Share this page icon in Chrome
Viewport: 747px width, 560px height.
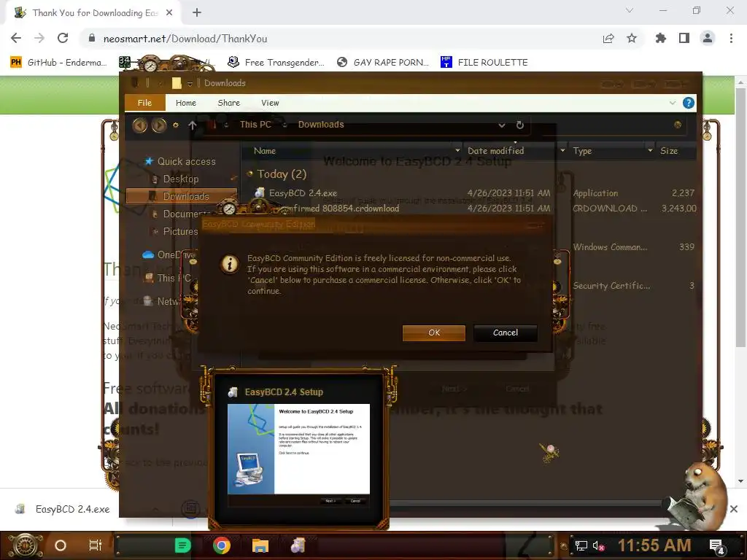608,38
